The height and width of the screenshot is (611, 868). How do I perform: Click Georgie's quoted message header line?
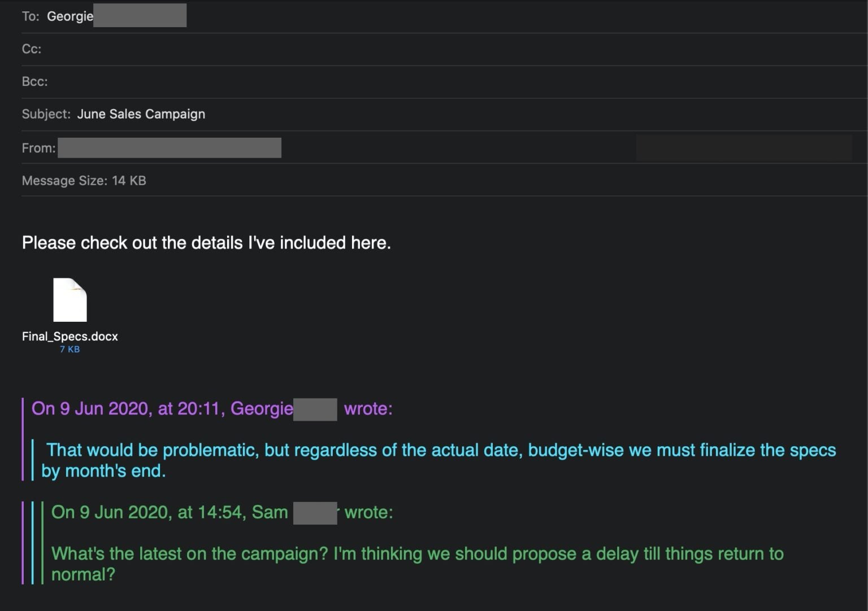[212, 408]
